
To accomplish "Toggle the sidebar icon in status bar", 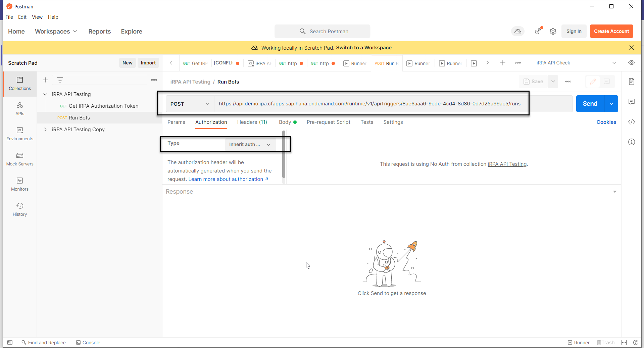I will coord(10,343).
